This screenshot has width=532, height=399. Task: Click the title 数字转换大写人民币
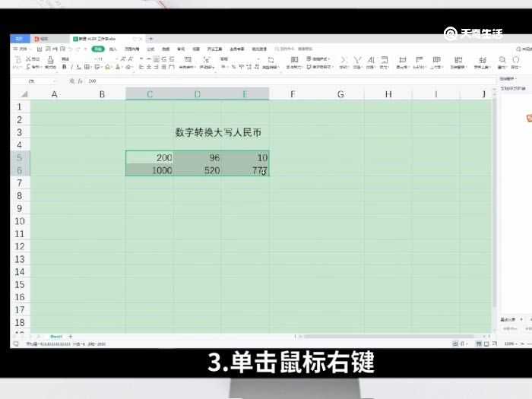coord(218,132)
